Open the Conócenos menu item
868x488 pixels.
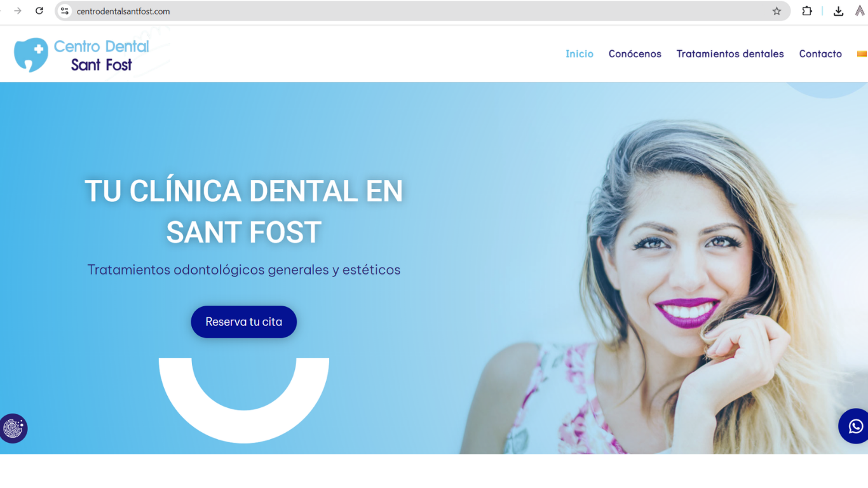tap(635, 54)
